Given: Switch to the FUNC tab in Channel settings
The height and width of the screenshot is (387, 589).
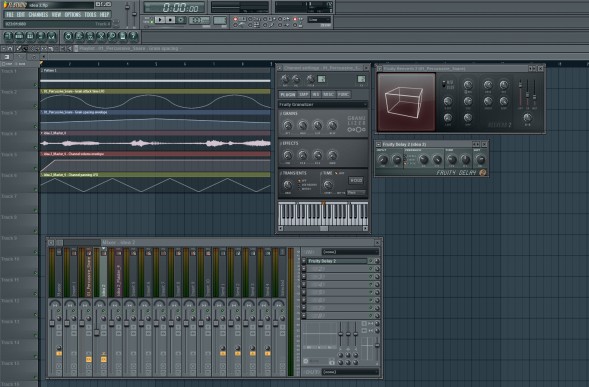Looking at the screenshot, I should 343,94.
